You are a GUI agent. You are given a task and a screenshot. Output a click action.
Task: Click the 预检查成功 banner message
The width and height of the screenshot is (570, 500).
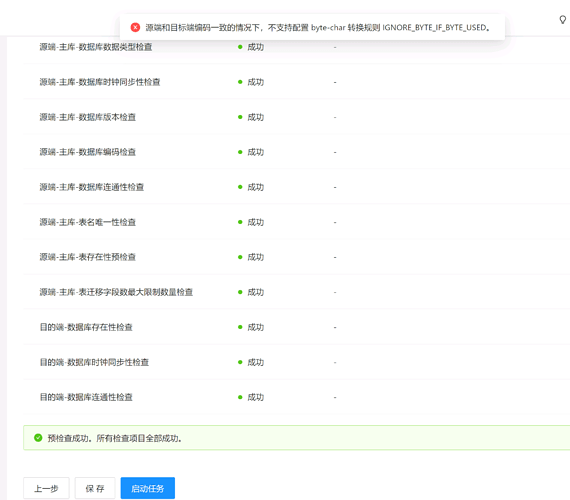pos(115,438)
